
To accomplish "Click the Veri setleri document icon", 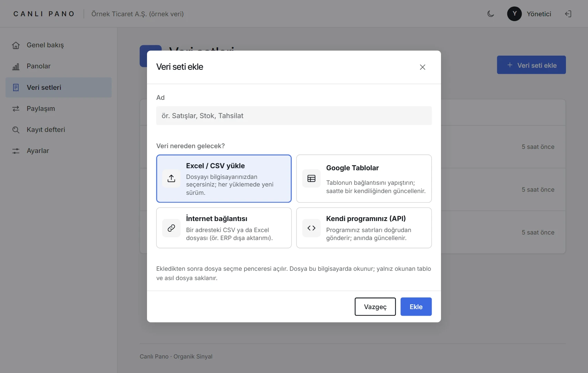I will click(16, 87).
